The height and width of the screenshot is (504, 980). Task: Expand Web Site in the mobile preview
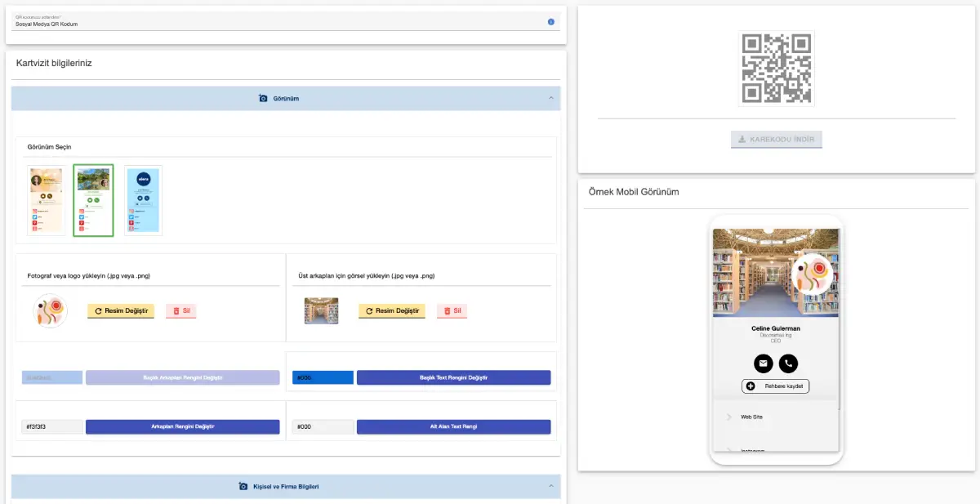click(x=751, y=417)
